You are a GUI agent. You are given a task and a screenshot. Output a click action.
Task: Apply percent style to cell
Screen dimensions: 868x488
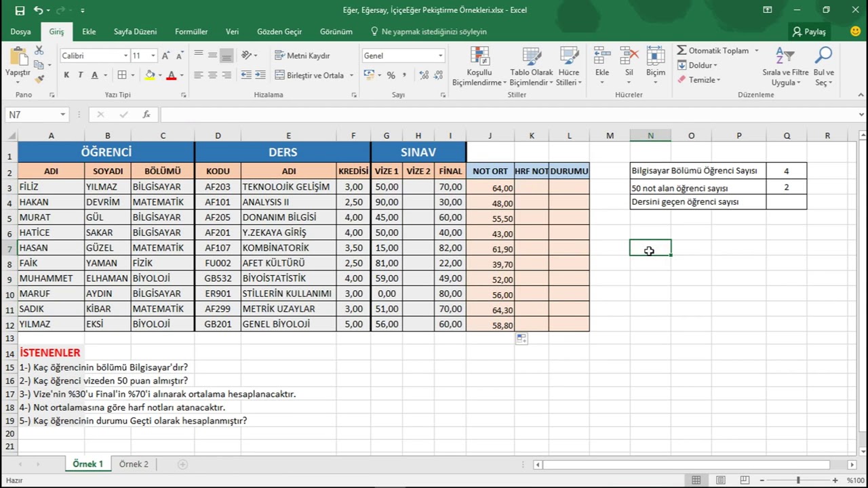coord(391,75)
